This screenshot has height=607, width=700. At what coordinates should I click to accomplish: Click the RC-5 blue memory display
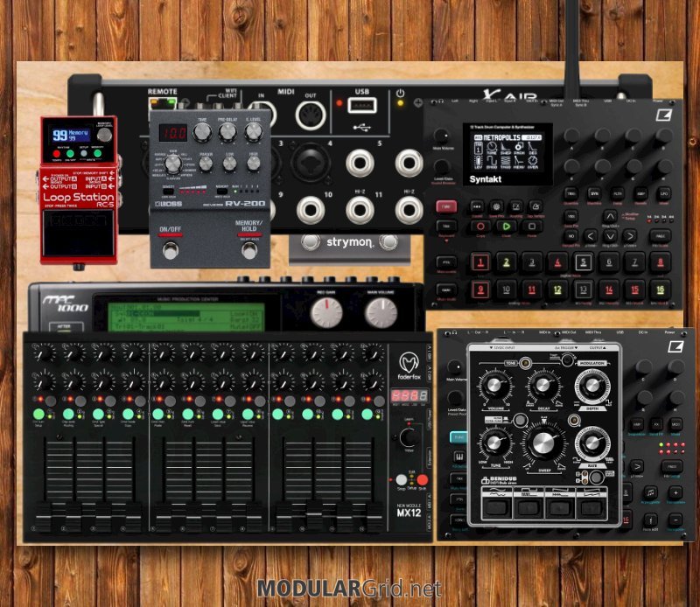tap(71, 135)
